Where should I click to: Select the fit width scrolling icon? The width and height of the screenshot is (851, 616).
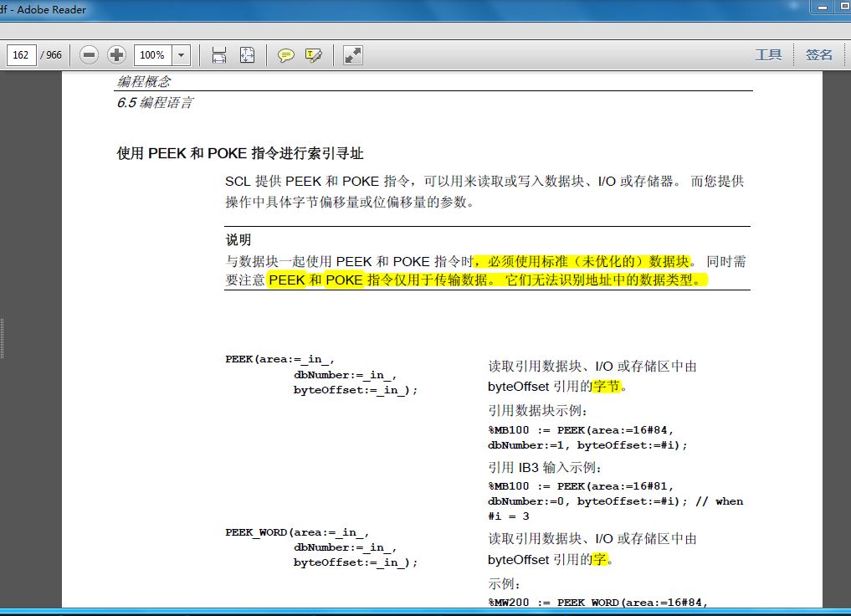tap(219, 55)
